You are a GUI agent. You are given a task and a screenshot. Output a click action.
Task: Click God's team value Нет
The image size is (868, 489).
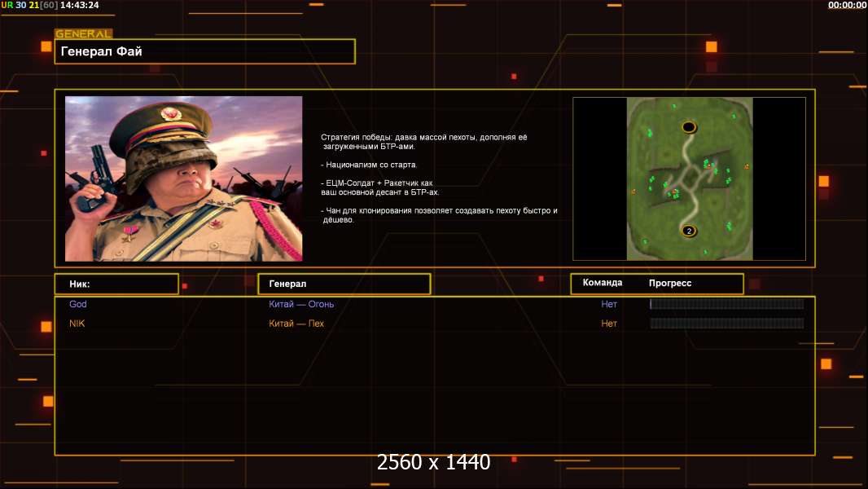tap(609, 304)
